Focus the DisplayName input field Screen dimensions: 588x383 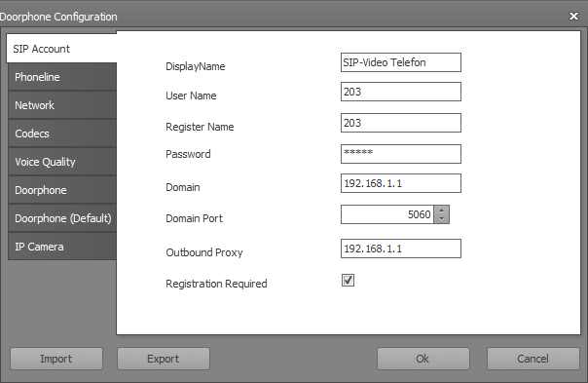(401, 62)
